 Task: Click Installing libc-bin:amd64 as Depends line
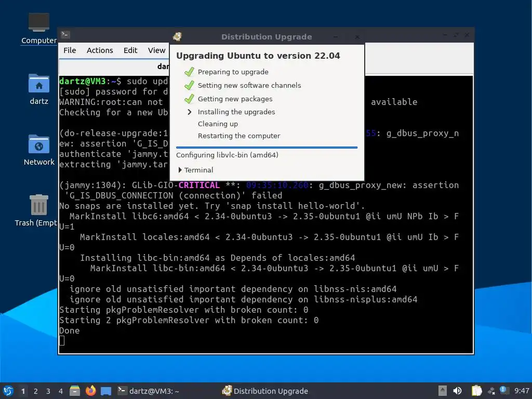click(218, 258)
